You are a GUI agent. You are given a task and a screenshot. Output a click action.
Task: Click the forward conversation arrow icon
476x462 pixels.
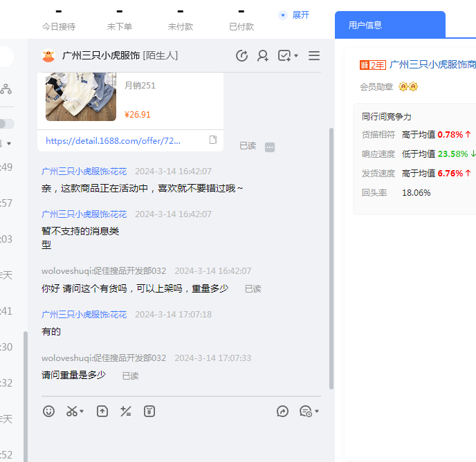click(282, 411)
